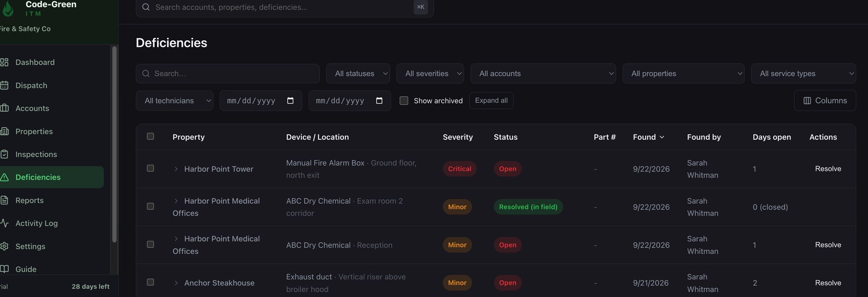
Task: Tick the select-all checkbox in table header
Action: coord(150,136)
